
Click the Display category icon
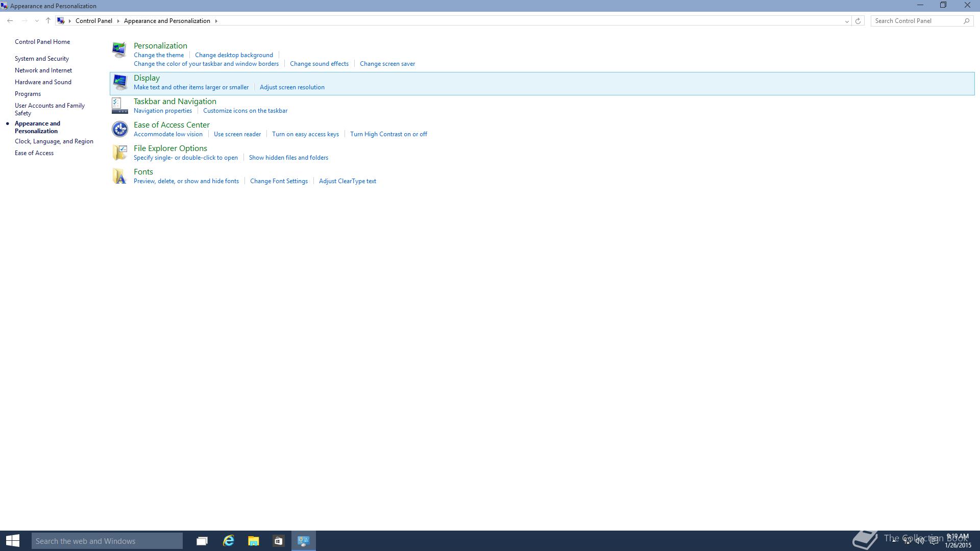coord(119,82)
